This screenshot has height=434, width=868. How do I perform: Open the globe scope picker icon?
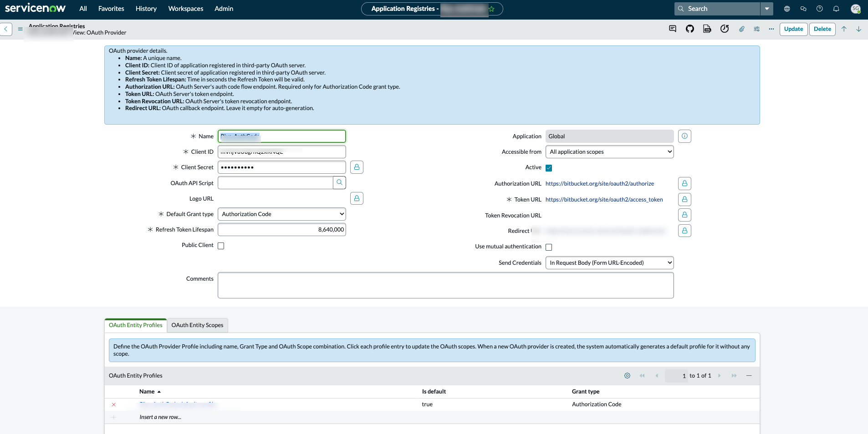click(787, 9)
